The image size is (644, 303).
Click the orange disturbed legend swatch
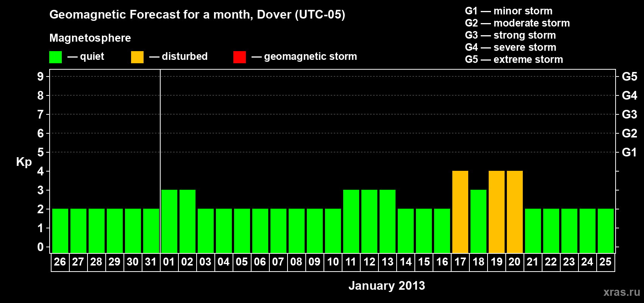[x=137, y=57]
